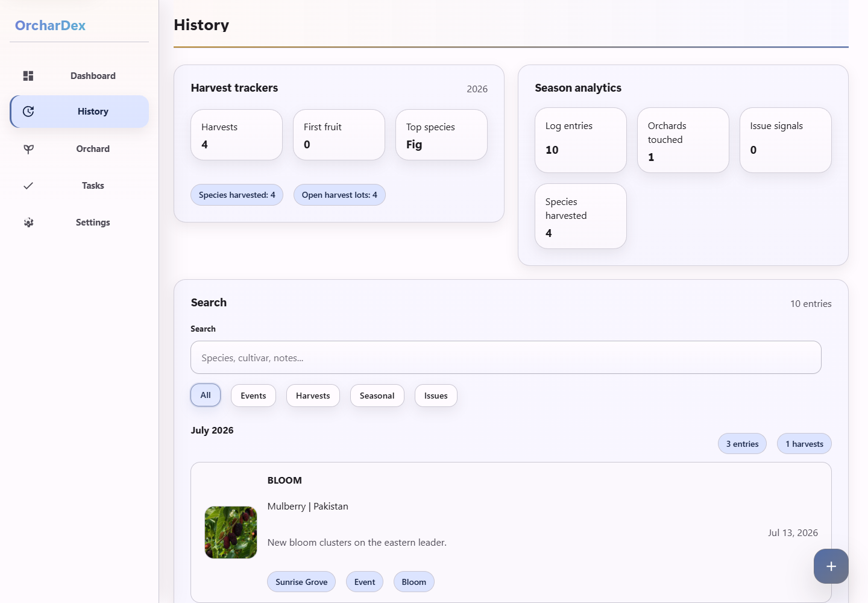Focus the species search input field
Screen dimensions: 868x603
[506, 358]
